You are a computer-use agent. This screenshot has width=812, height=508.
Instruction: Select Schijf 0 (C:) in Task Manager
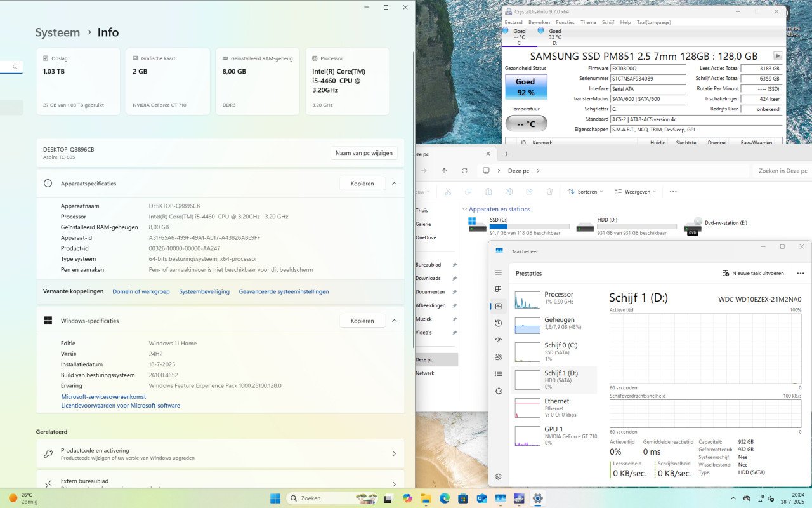(x=554, y=351)
